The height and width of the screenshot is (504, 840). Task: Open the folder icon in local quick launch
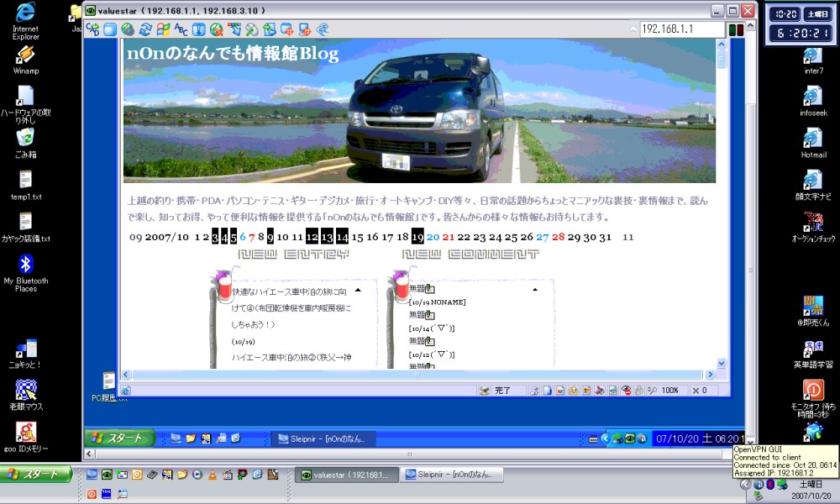182,474
